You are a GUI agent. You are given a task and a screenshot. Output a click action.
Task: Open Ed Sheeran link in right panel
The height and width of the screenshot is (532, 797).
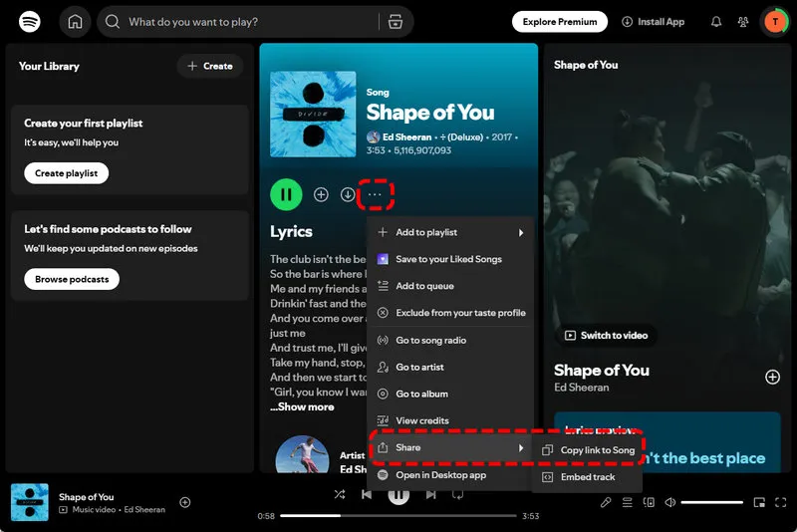(582, 388)
